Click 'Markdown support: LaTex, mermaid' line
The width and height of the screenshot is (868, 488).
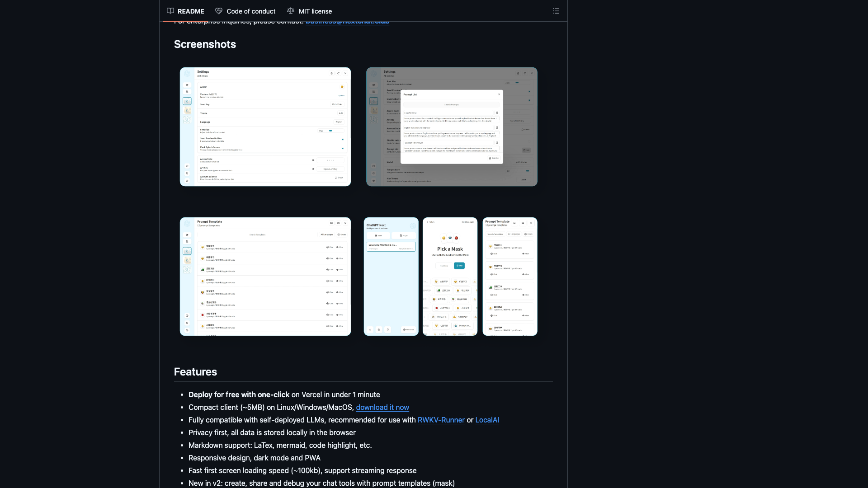[x=280, y=445]
